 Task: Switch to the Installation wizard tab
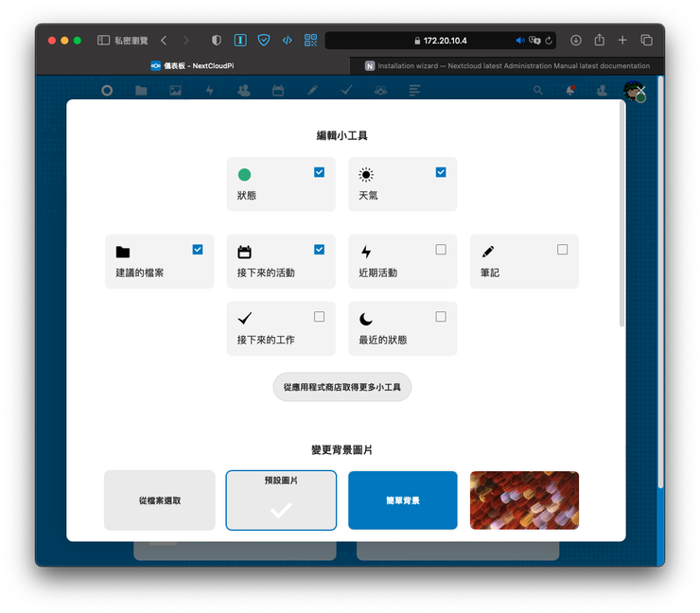[507, 65]
